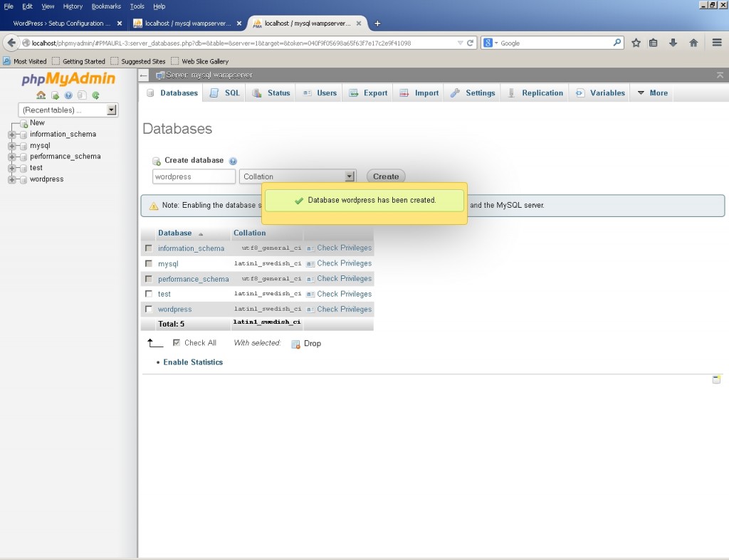
Task: Click the Create database button
Action: 386,176
